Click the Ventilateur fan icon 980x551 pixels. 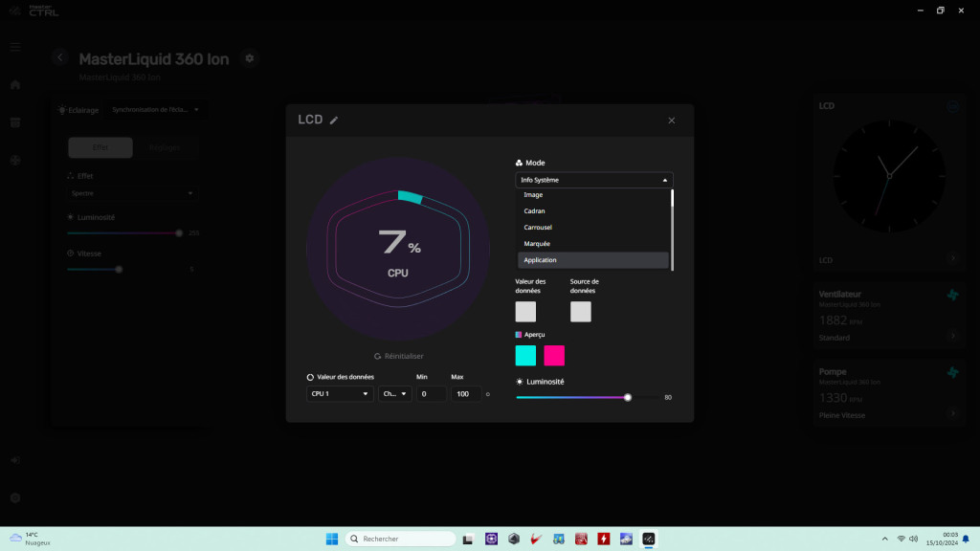click(x=952, y=295)
